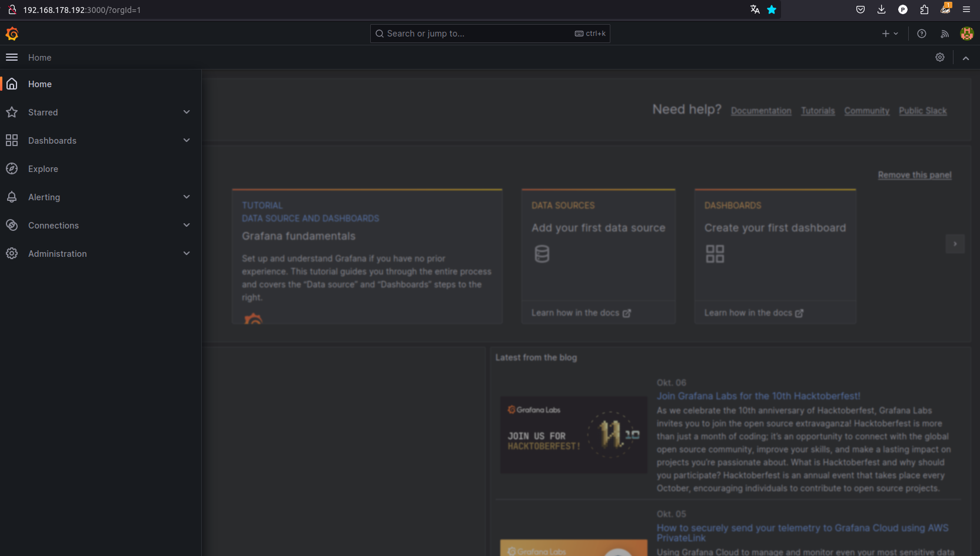Expand the Administration section chevron
This screenshot has width=980, height=556.
[x=187, y=253]
